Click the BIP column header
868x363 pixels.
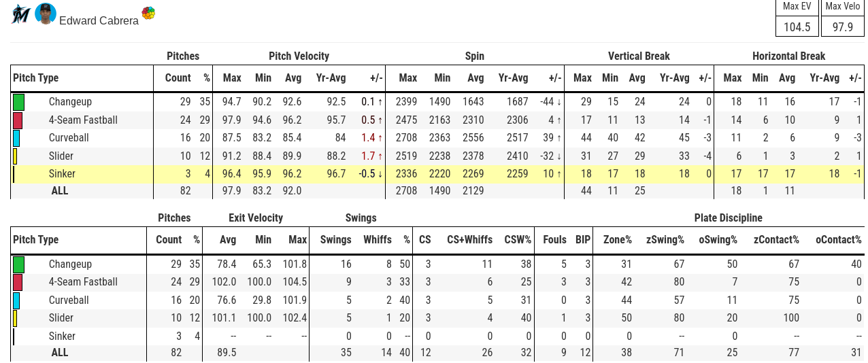point(583,240)
